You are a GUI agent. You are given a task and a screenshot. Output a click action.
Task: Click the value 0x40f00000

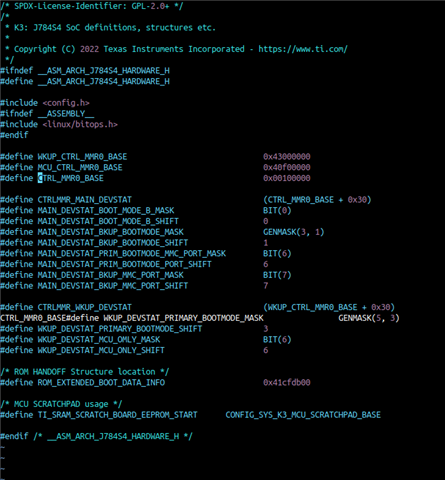[287, 167]
